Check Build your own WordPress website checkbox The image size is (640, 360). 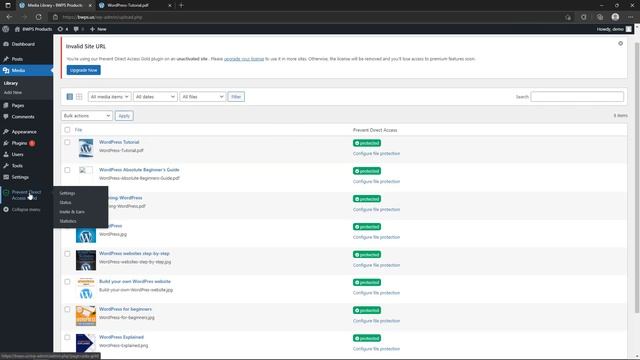coord(67,282)
